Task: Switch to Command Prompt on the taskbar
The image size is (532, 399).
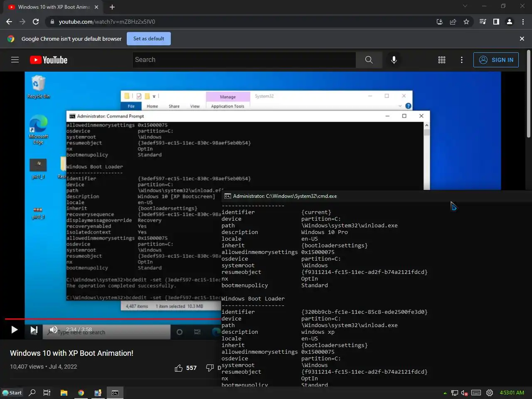Action: tap(115, 393)
